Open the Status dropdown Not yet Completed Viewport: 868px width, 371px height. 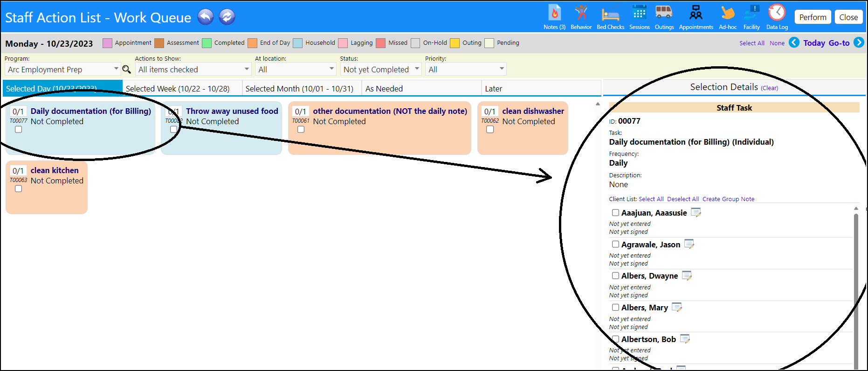pyautogui.click(x=380, y=69)
